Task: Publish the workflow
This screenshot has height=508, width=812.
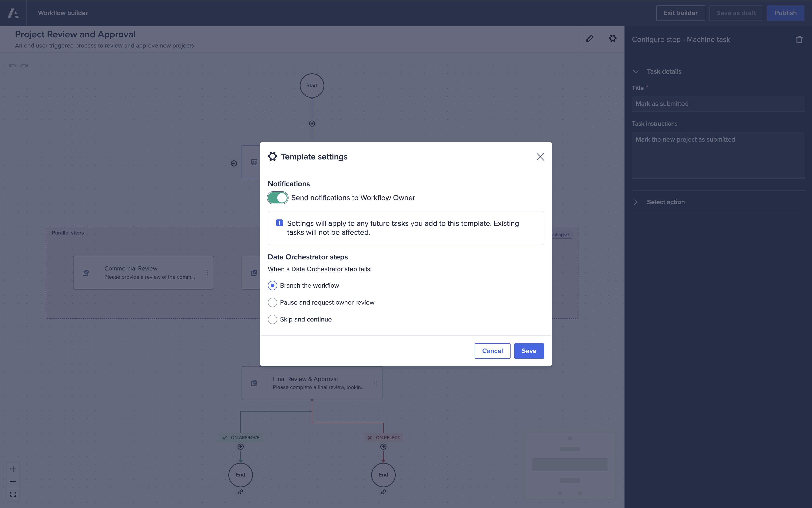Action: [785, 13]
